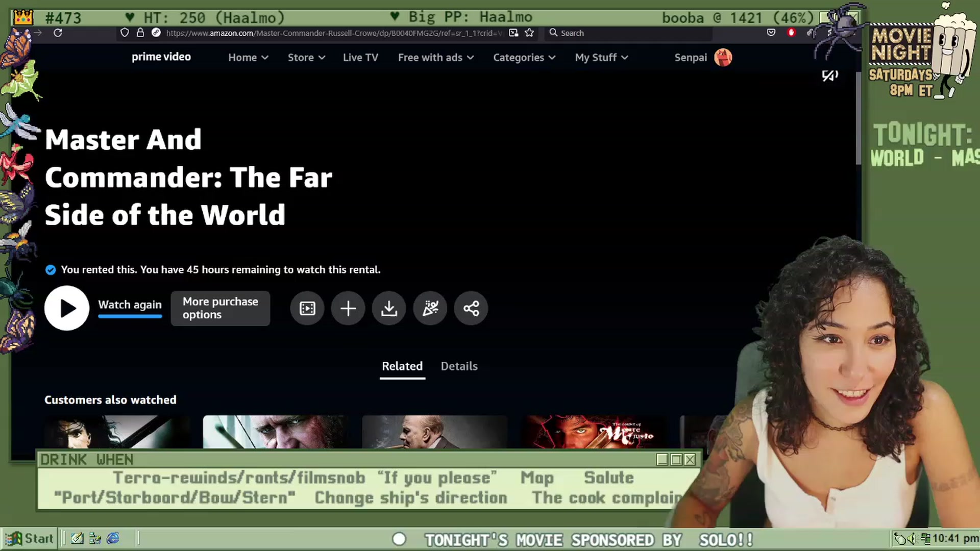Click the permissions icon beside the padlock

point(156,33)
